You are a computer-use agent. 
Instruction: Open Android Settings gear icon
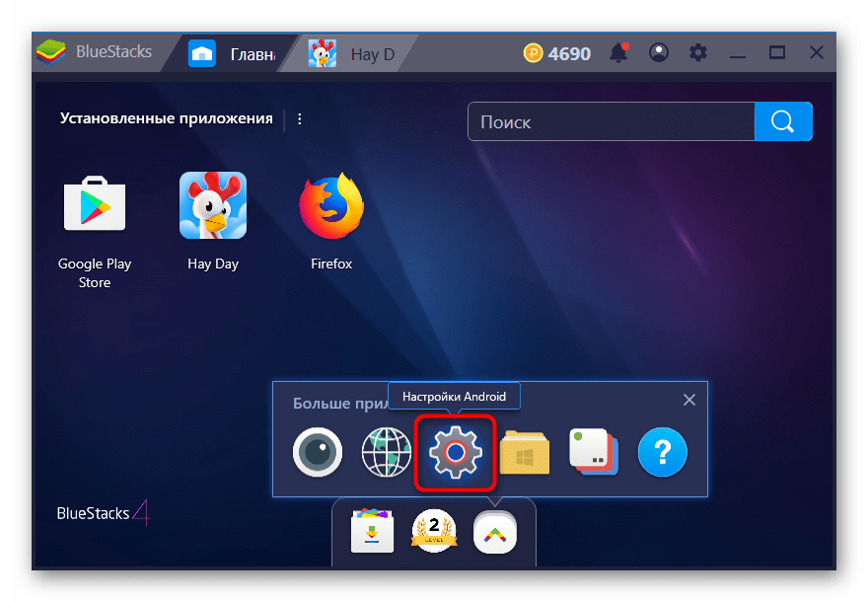pyautogui.click(x=455, y=453)
